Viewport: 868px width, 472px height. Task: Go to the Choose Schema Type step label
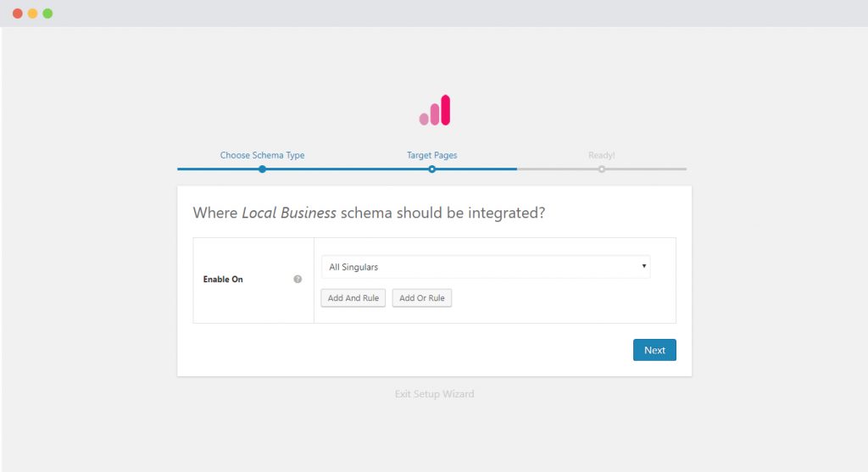(x=262, y=155)
